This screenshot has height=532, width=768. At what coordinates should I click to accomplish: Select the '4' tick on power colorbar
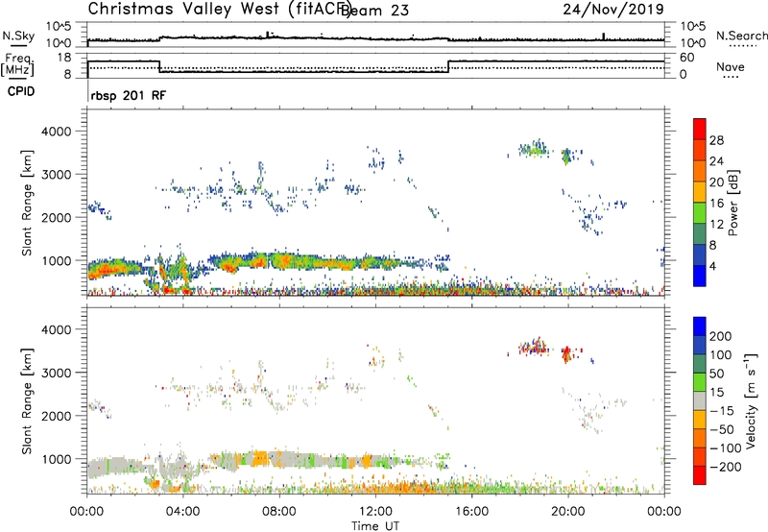(712, 266)
